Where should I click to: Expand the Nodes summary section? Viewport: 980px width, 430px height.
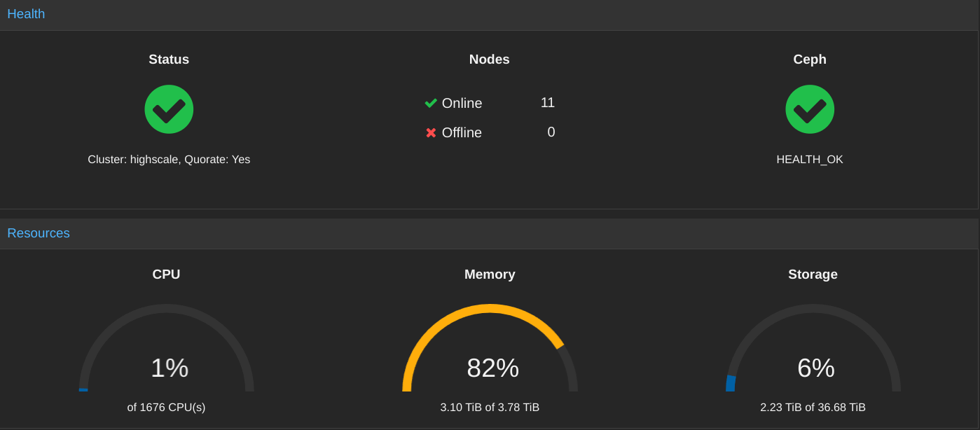click(489, 60)
